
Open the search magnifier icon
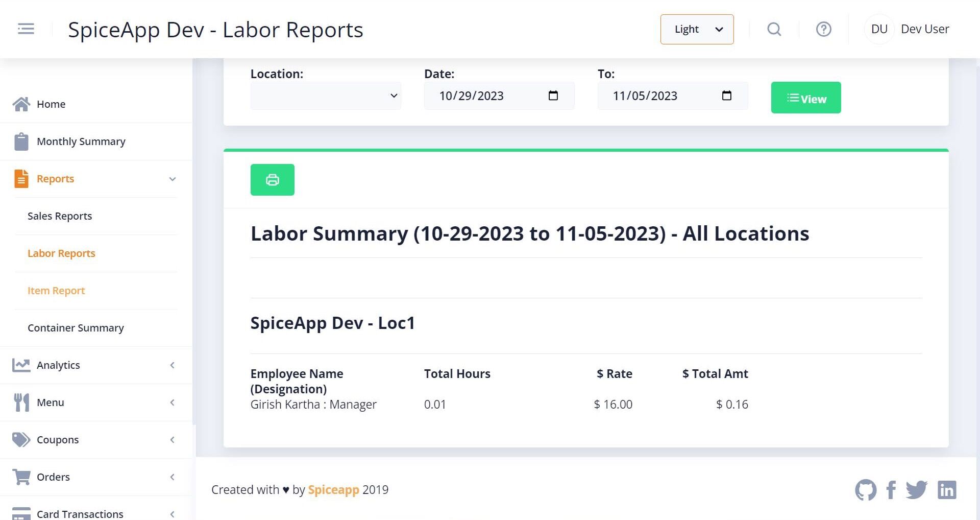point(774,29)
